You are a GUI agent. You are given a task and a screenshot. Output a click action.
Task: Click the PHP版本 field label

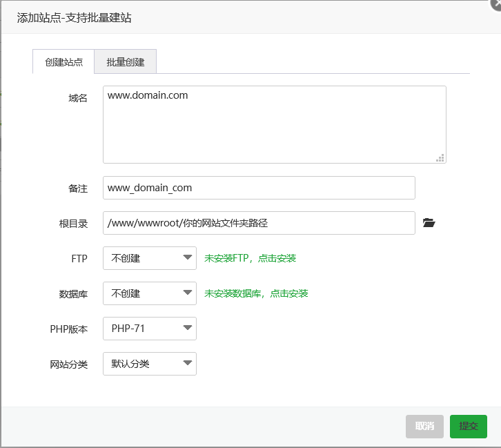tap(69, 329)
